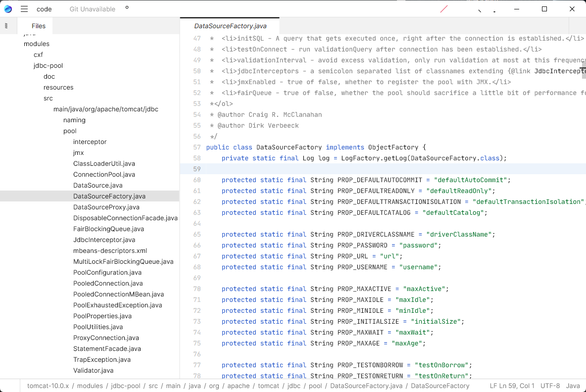
Task: Click the "driverClassName" string on line 65
Action: click(459, 234)
